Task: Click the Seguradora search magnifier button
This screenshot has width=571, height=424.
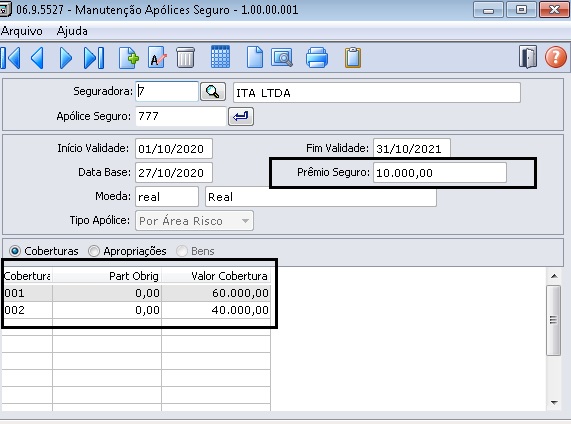Action: click(213, 92)
